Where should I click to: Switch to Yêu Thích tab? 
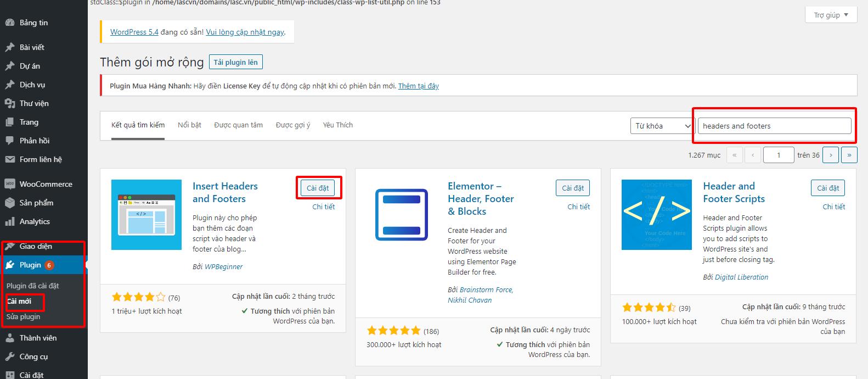pyautogui.click(x=338, y=125)
